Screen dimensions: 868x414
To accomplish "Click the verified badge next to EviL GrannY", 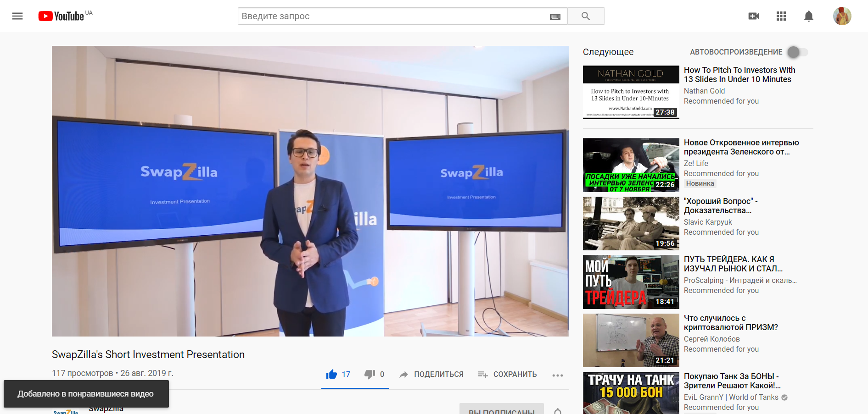I will pyautogui.click(x=784, y=397).
